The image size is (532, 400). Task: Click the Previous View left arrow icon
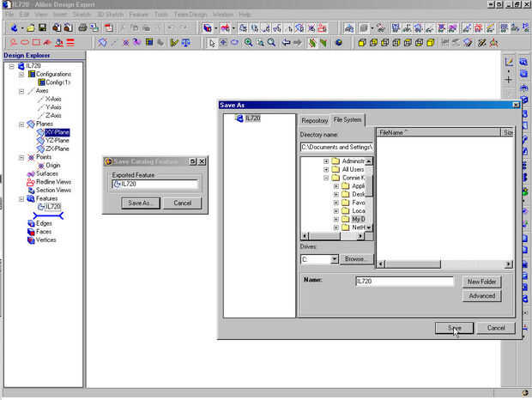click(x=286, y=43)
